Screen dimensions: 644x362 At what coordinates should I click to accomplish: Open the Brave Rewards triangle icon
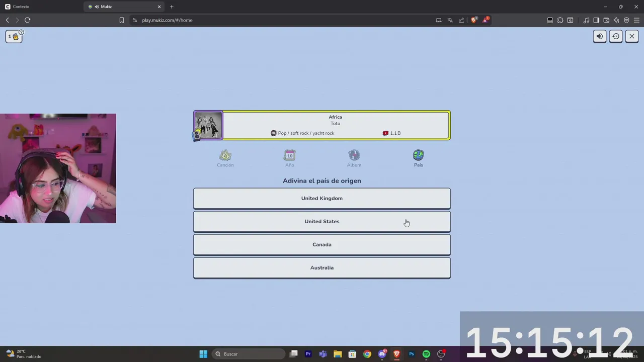coord(486,20)
